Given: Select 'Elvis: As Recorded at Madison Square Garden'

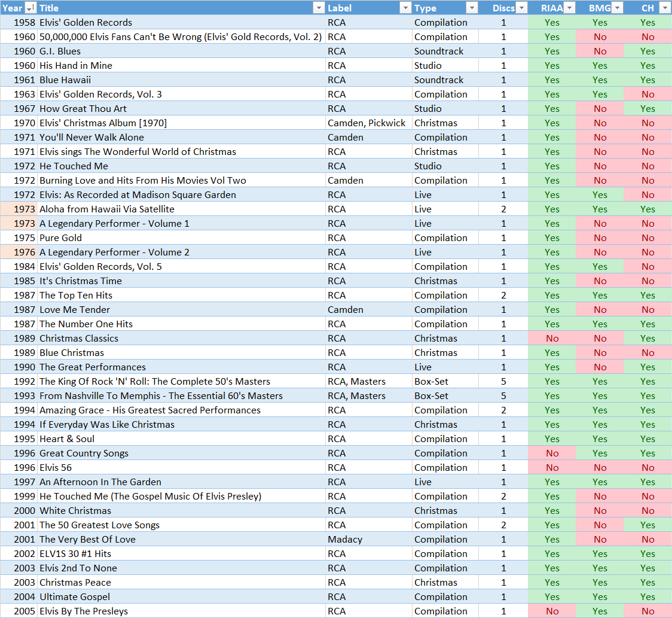Looking at the screenshot, I should pyautogui.click(x=181, y=194).
